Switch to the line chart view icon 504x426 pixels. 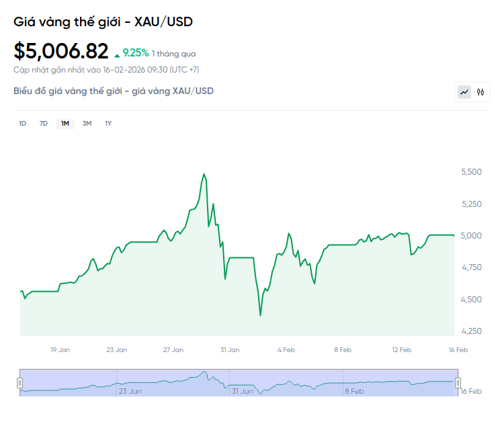point(464,92)
